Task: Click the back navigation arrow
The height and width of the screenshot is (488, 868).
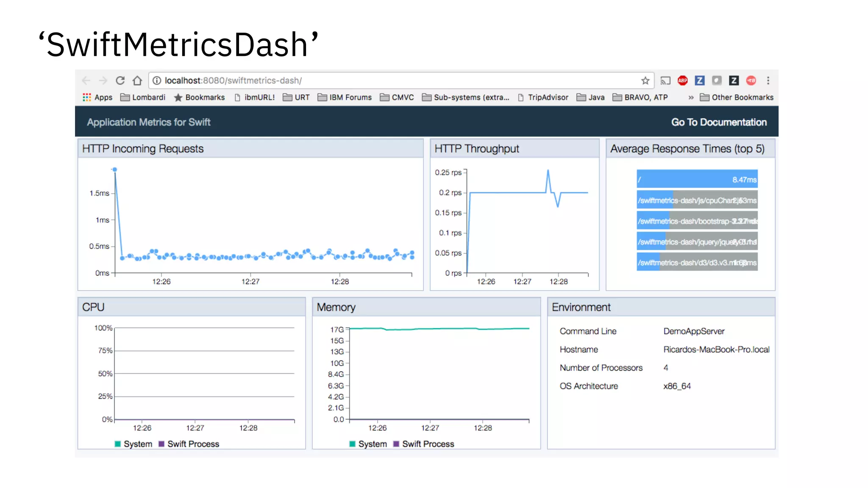Action: 86,80
